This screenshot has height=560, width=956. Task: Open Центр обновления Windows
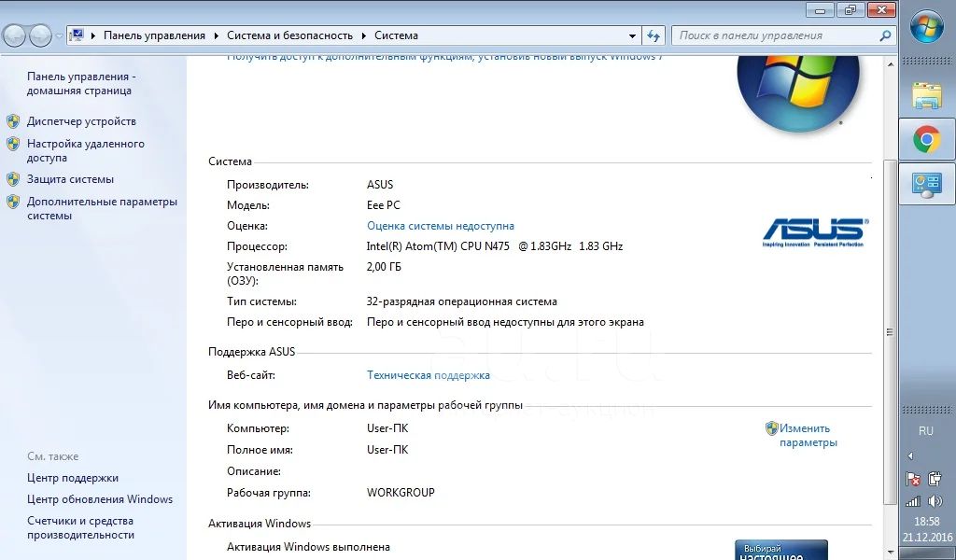click(x=100, y=499)
